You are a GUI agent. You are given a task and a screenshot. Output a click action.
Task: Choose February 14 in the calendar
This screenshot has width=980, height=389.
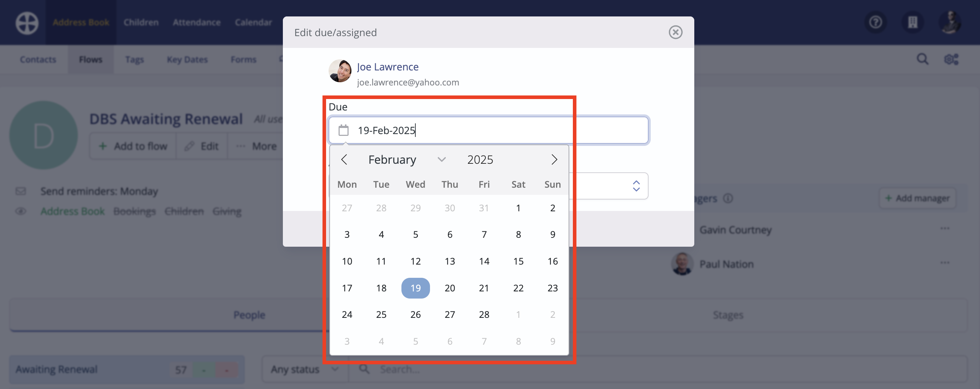pos(484,261)
